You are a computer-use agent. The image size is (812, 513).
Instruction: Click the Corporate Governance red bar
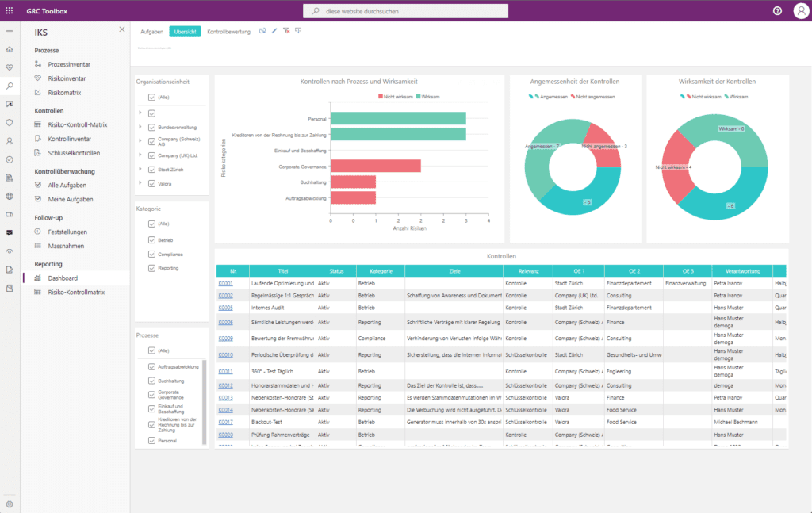376,167
